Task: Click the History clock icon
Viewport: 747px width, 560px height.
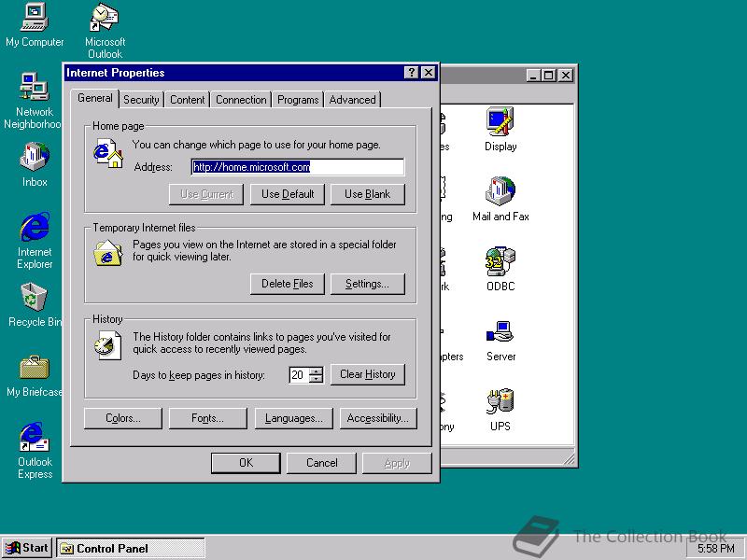Action: pyautogui.click(x=107, y=344)
